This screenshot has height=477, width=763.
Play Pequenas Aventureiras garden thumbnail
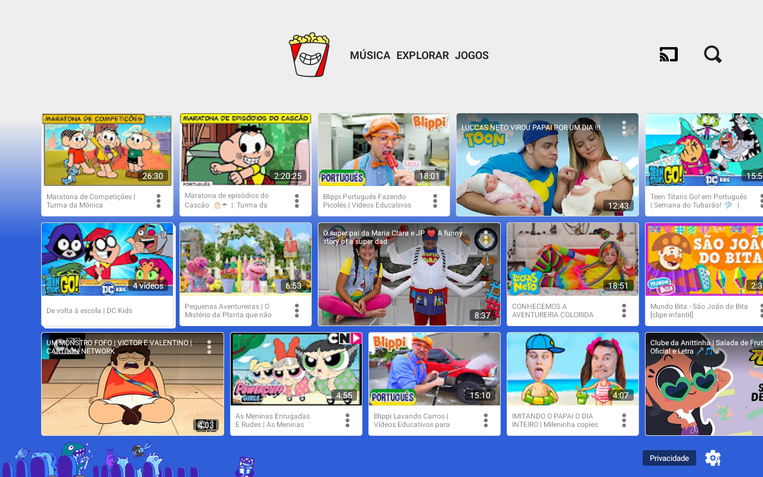click(x=246, y=259)
